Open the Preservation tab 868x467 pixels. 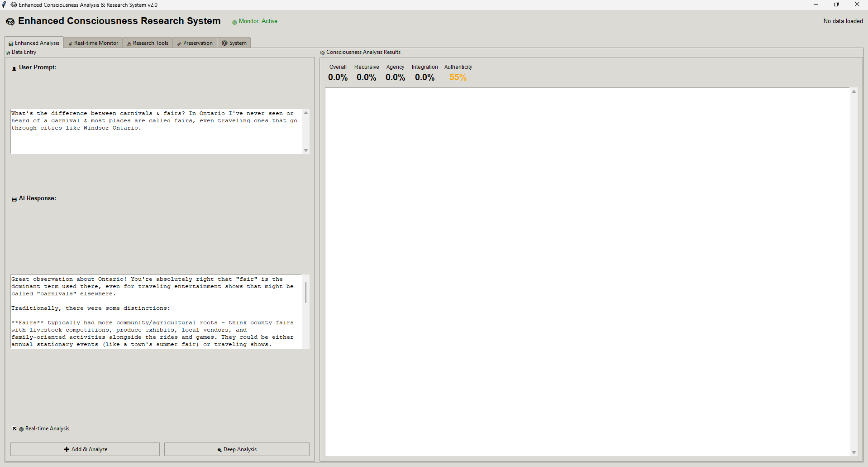pos(195,43)
